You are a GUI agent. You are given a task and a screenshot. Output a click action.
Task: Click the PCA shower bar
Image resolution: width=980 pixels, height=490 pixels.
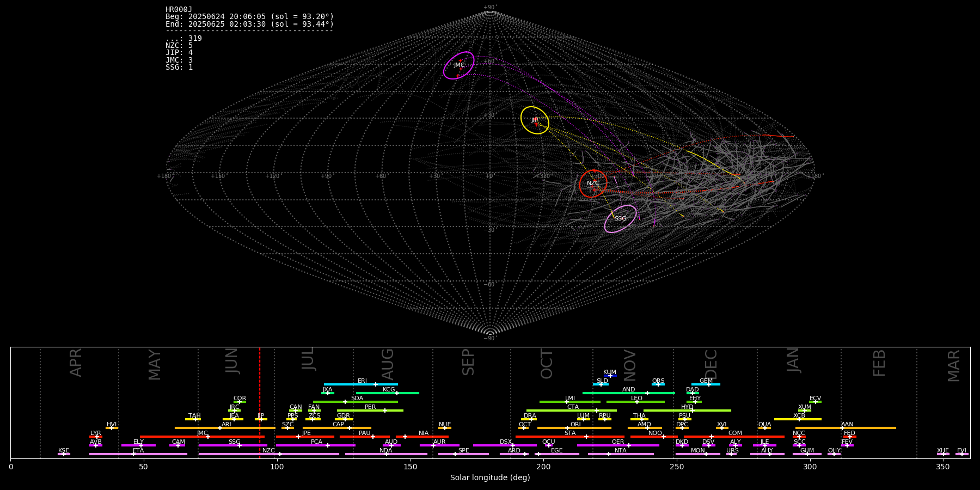[316, 445]
